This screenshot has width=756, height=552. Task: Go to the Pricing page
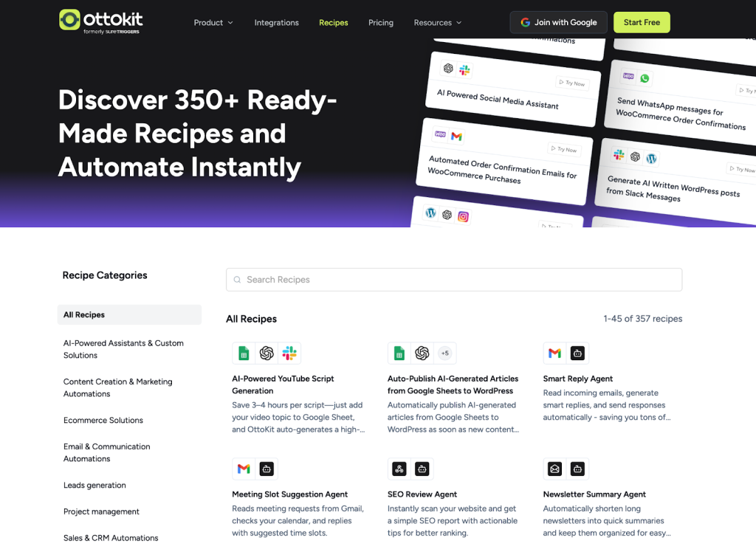click(381, 23)
